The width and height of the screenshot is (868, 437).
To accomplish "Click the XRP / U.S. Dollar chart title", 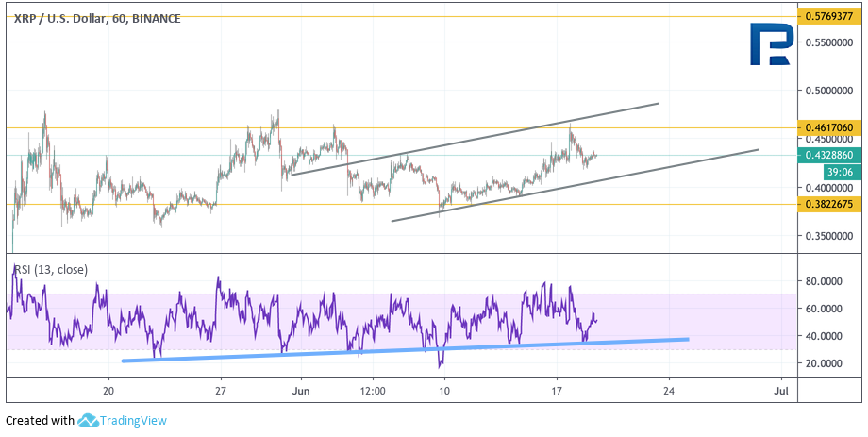I will 97,18.
